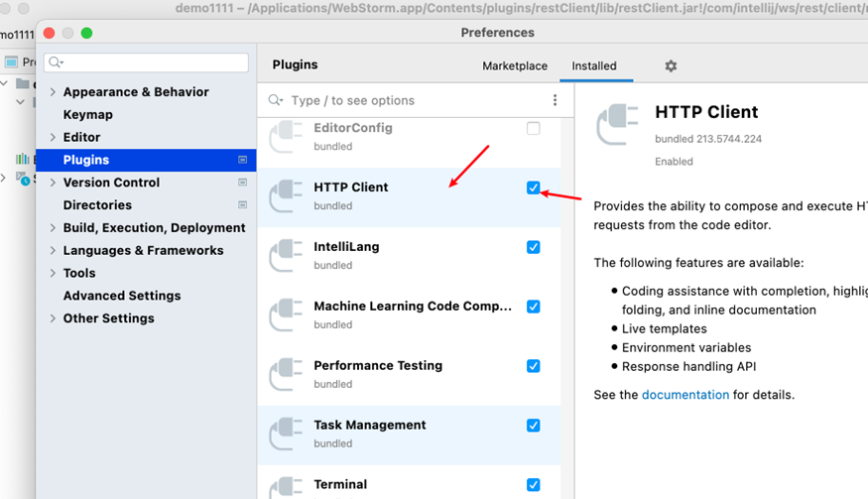Open the plugin list options kebab menu

555,99
